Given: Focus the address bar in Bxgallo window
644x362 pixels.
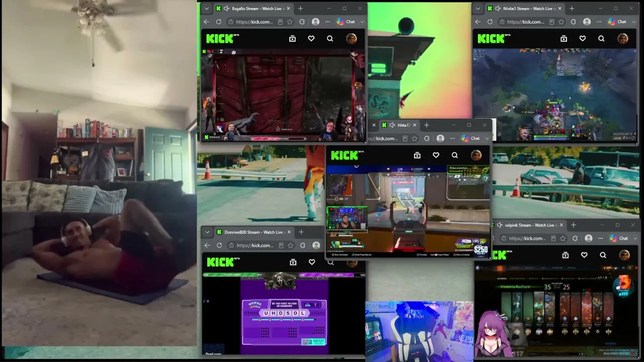Looking at the screenshot, I should [255, 22].
